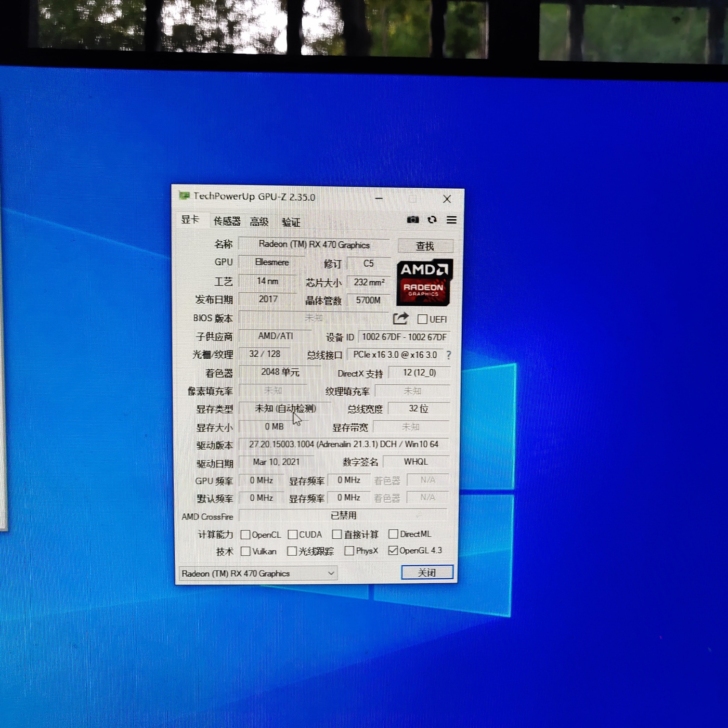Click the process field showing 14 nm

(268, 281)
